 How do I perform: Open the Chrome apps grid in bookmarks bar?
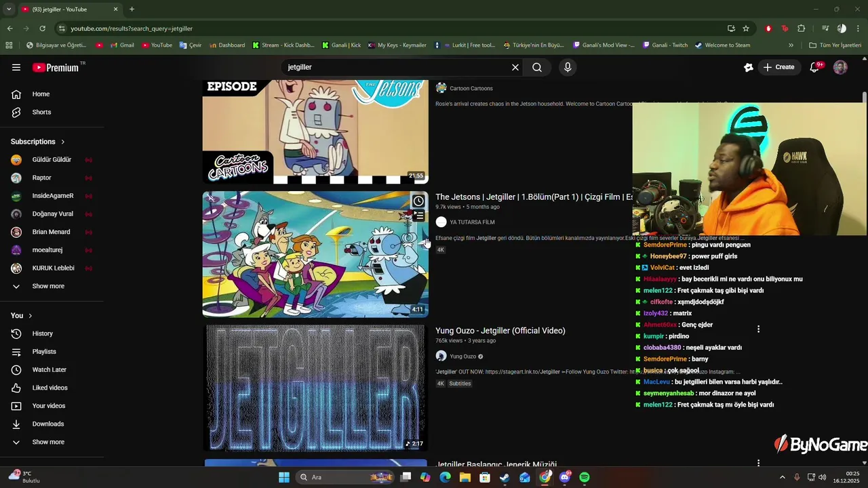click(x=9, y=45)
